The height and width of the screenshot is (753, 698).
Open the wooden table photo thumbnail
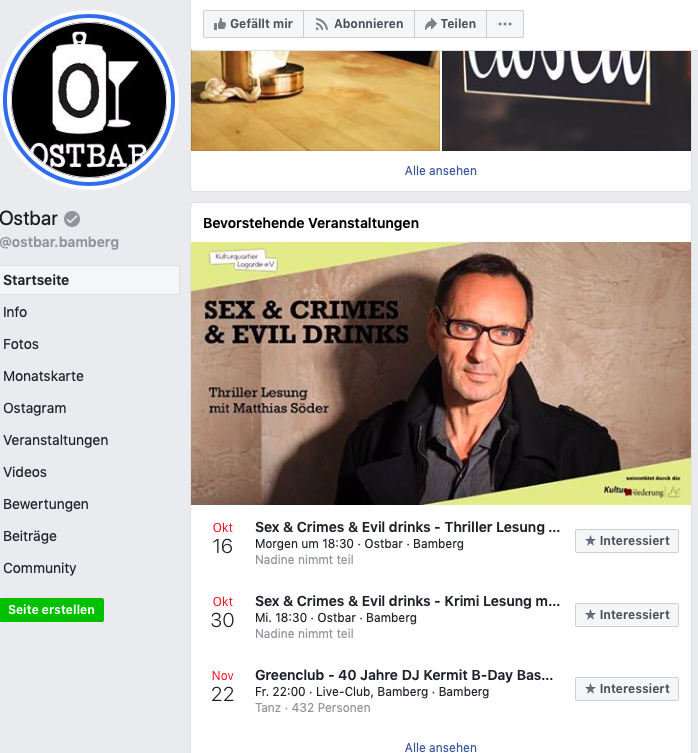point(315,101)
